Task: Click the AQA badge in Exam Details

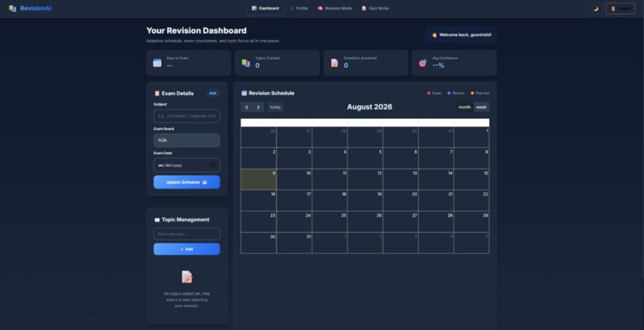Action: tap(213, 93)
